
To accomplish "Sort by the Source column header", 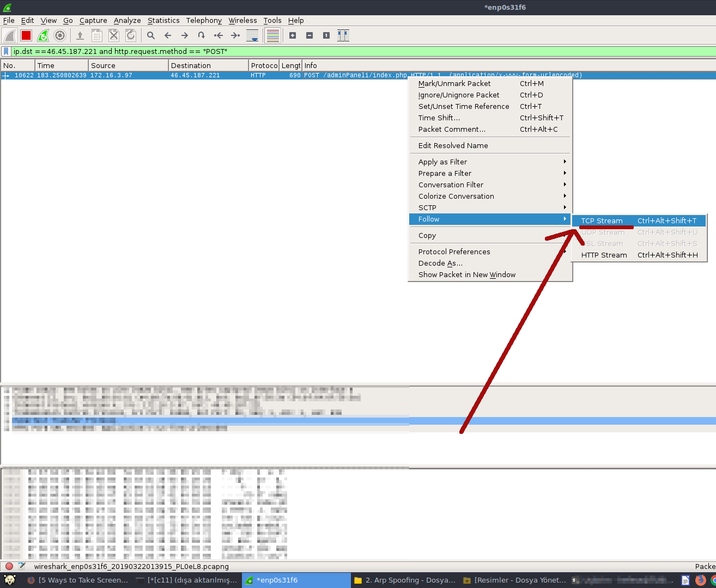I will pyautogui.click(x=129, y=65).
